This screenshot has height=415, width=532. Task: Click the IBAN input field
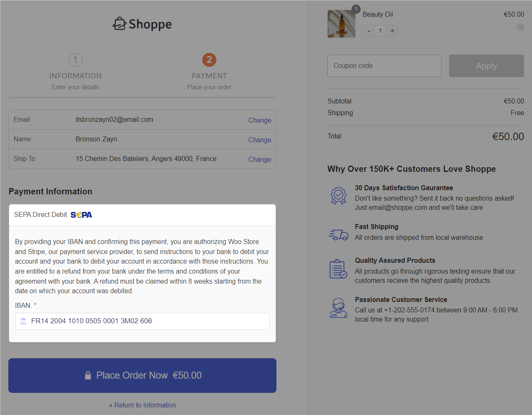click(142, 321)
